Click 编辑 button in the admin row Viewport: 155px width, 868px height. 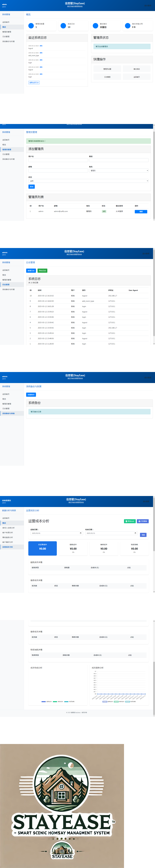point(141,212)
